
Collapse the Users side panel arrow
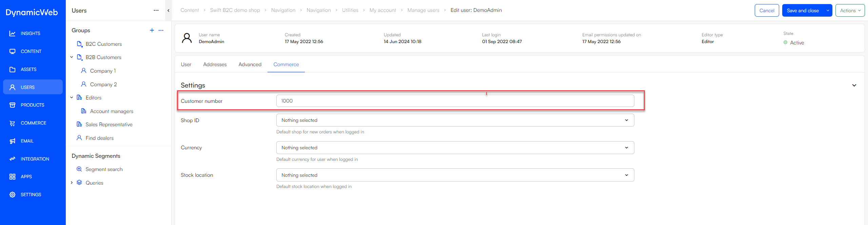pos(169,11)
